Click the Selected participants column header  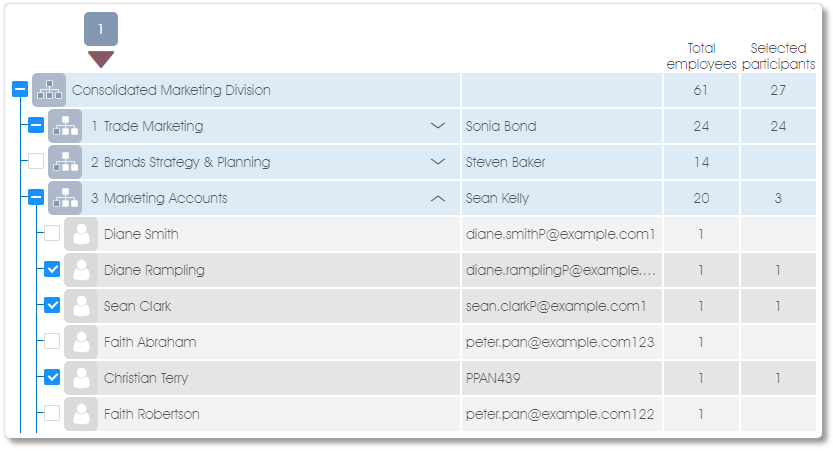pyautogui.click(x=778, y=56)
